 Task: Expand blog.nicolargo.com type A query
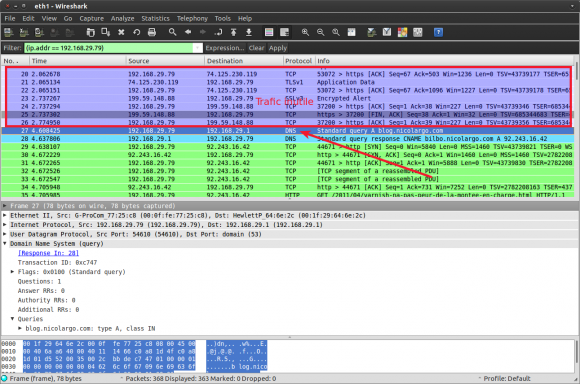point(20,329)
